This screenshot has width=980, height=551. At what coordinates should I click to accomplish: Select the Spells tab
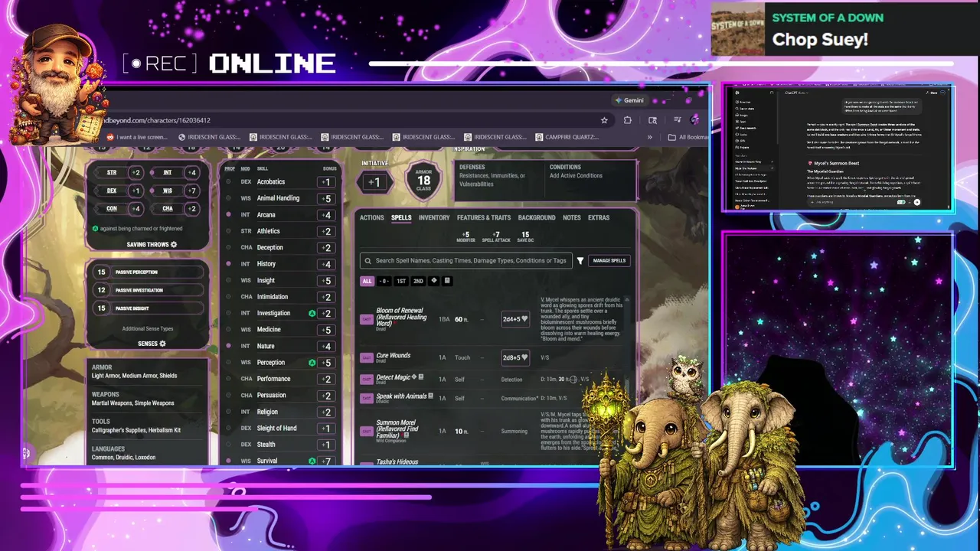[x=401, y=218]
